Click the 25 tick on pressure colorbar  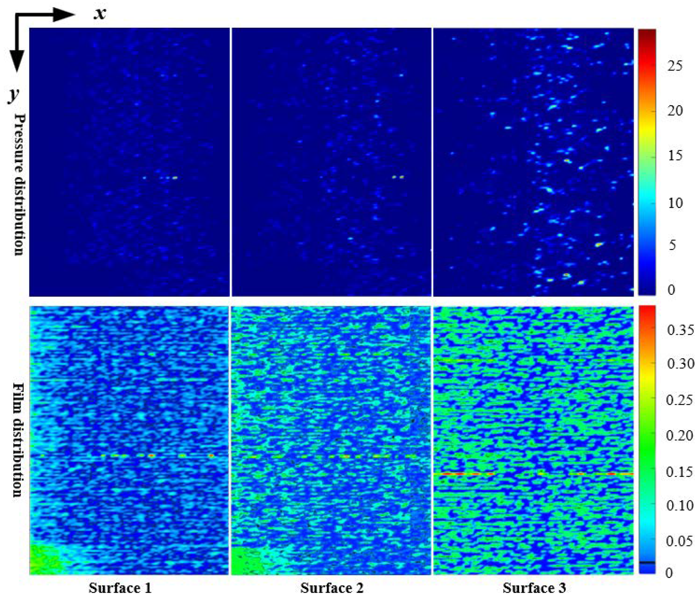675,66
